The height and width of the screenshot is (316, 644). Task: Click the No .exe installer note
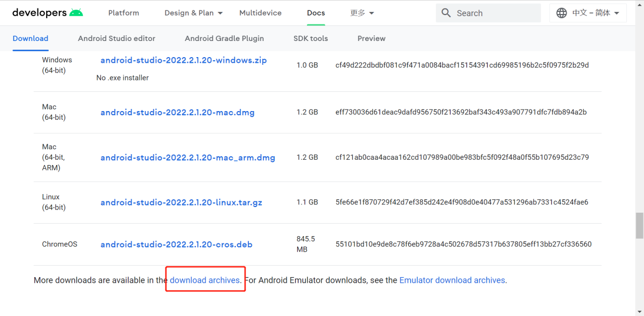pyautogui.click(x=123, y=78)
